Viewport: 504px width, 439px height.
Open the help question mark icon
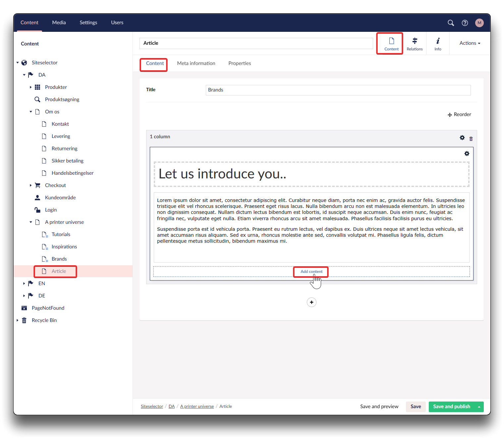click(x=465, y=23)
